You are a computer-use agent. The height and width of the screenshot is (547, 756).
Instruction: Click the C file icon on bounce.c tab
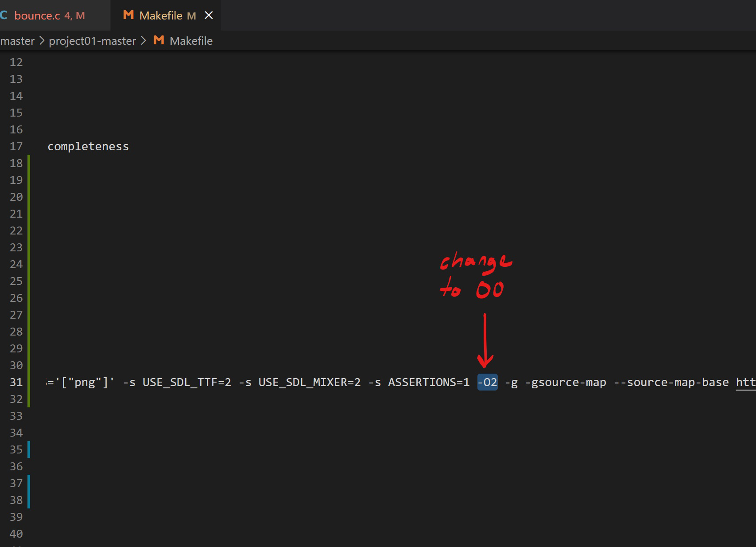4,16
